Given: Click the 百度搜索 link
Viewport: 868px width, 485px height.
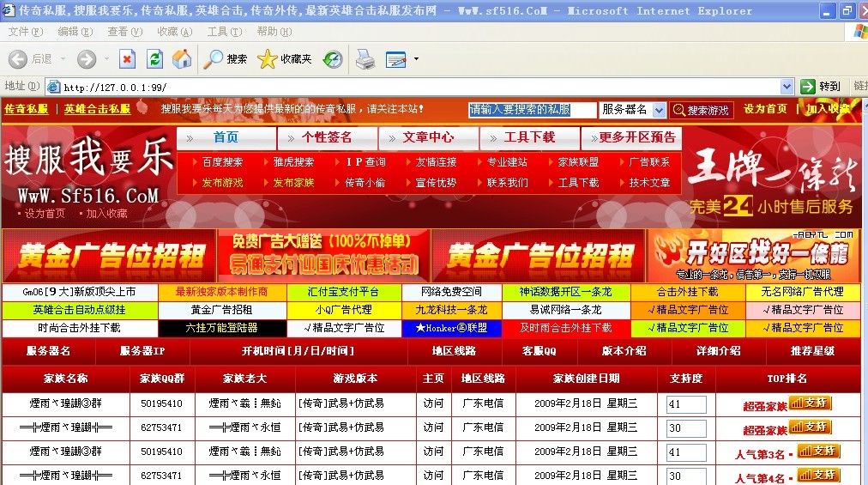Looking at the screenshot, I should pyautogui.click(x=221, y=161).
